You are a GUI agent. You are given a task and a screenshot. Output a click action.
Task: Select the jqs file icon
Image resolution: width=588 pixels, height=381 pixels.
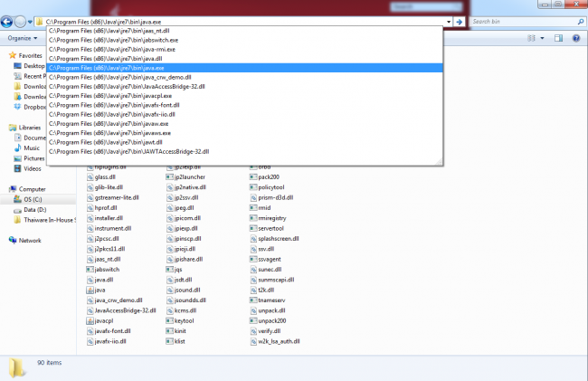pyautogui.click(x=169, y=270)
